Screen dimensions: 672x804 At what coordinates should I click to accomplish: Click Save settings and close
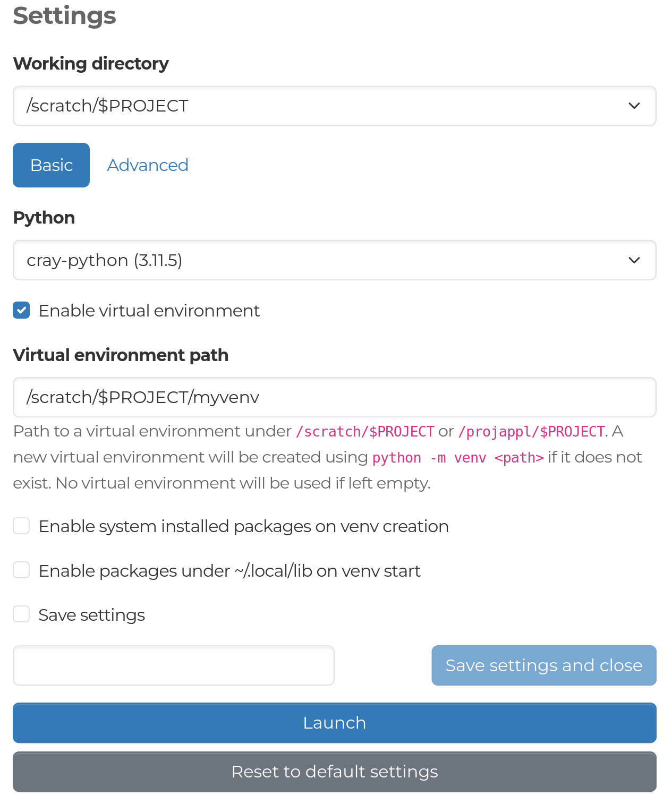(x=543, y=665)
